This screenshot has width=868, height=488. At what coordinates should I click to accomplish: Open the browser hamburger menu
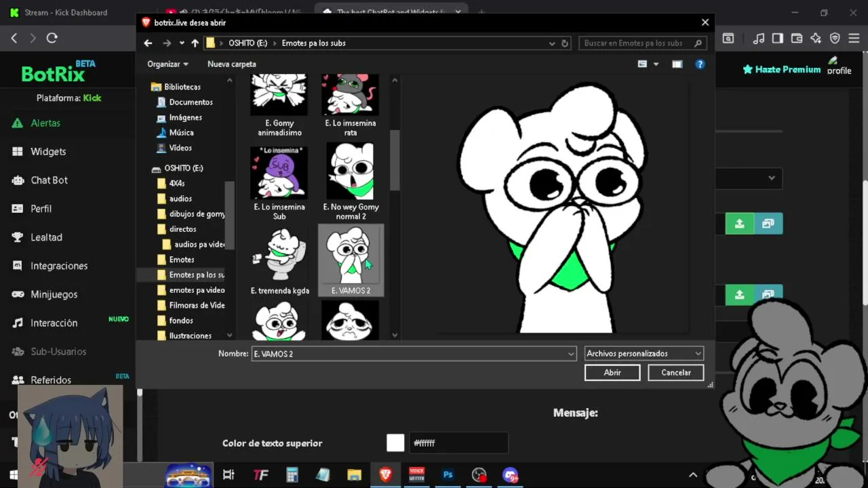pyautogui.click(x=853, y=38)
